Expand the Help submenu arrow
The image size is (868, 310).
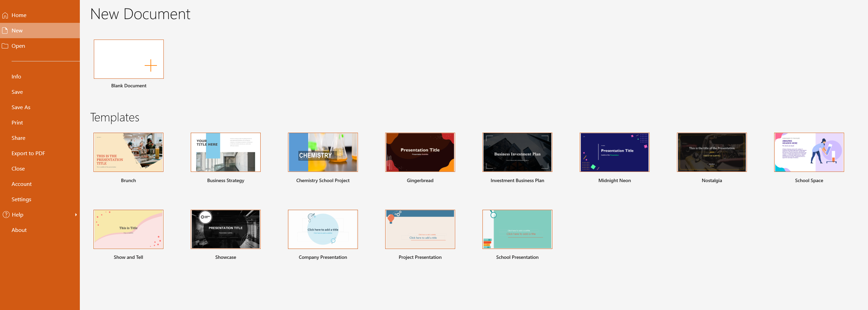click(76, 215)
